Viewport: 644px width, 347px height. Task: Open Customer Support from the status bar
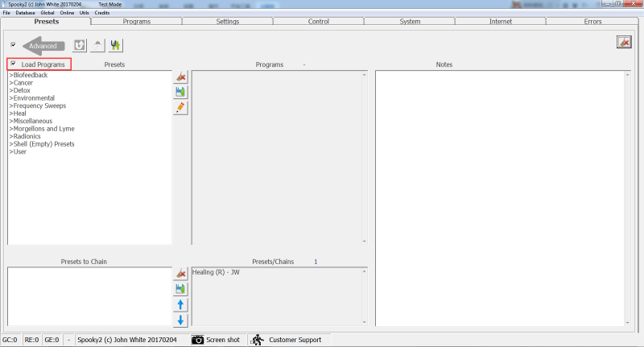287,340
